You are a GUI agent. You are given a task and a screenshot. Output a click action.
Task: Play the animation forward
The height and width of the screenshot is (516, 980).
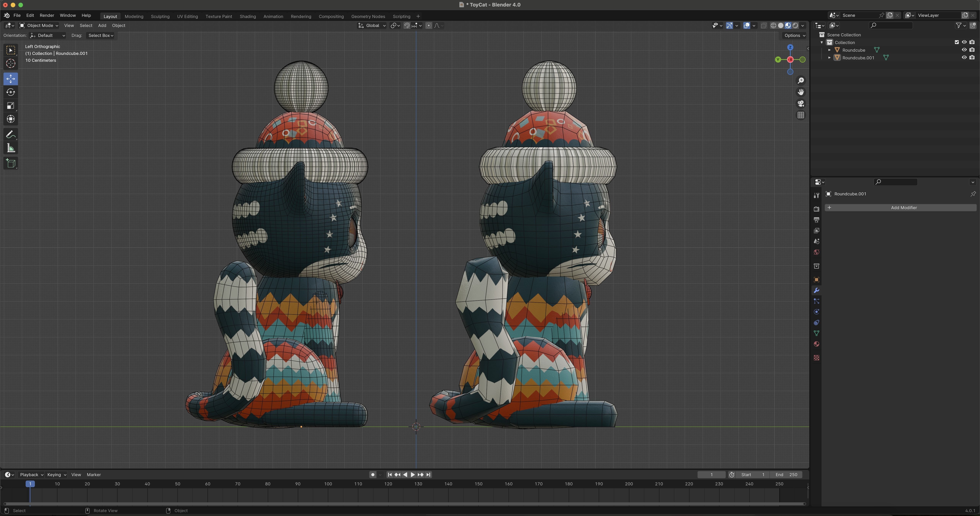pyautogui.click(x=413, y=474)
